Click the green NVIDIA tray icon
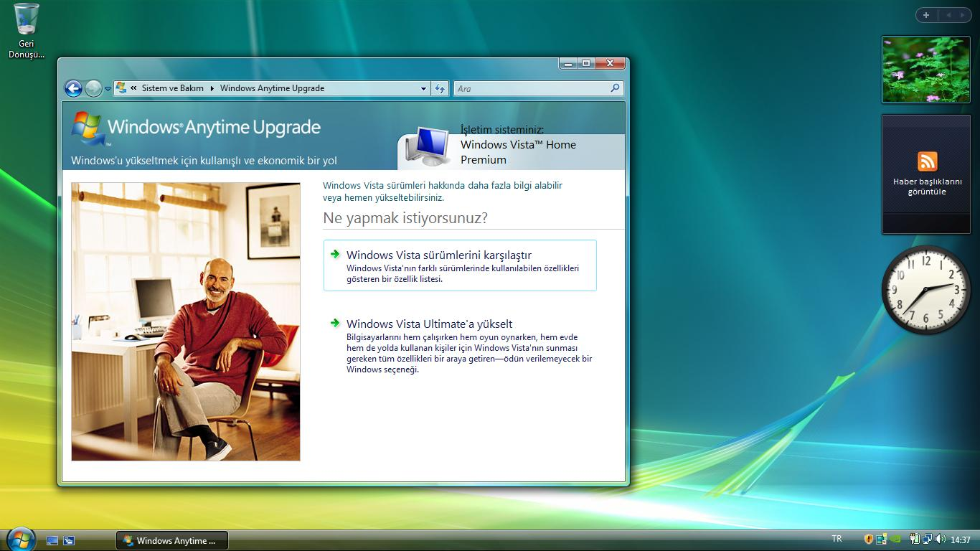The height and width of the screenshot is (551, 980). click(895, 539)
